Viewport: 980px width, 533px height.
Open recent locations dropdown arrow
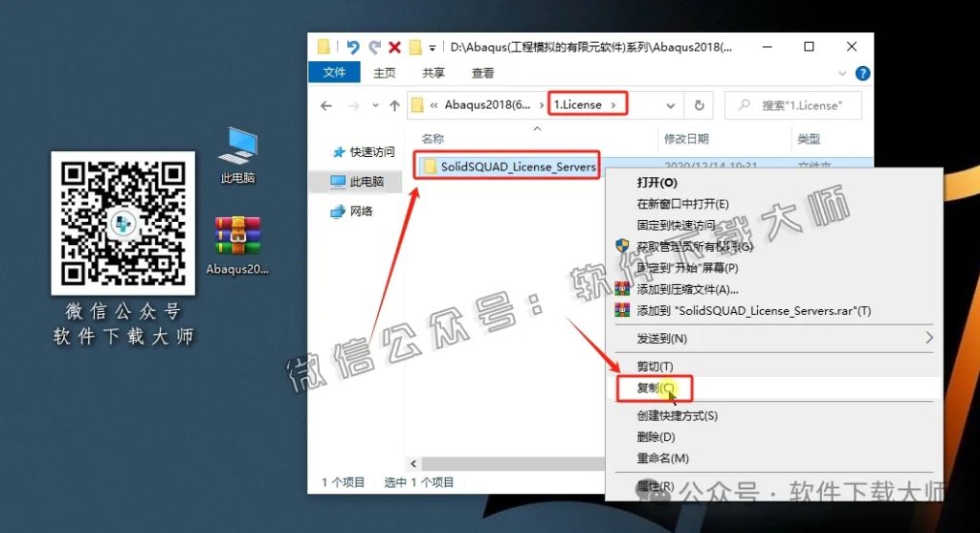click(x=375, y=105)
